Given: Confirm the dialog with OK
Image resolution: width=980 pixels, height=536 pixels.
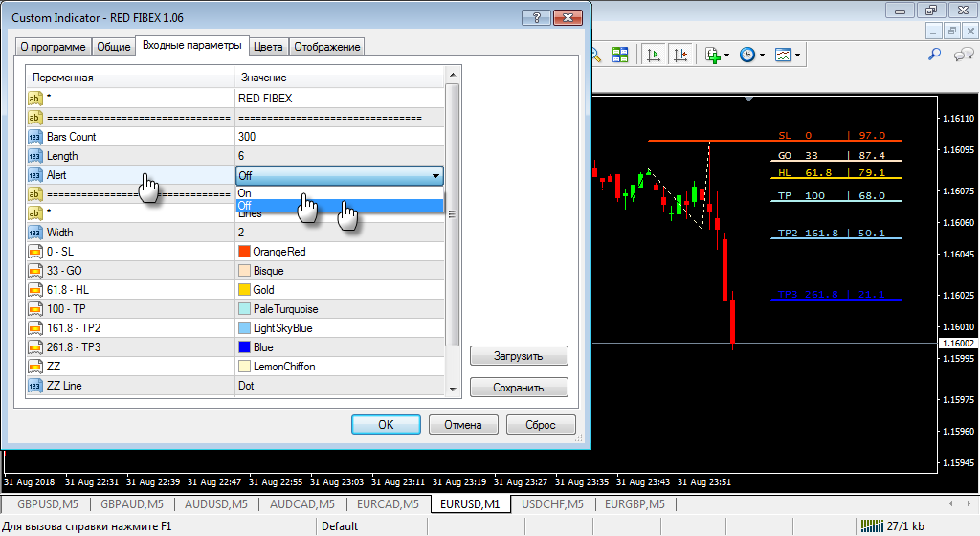Looking at the screenshot, I should pos(386,425).
